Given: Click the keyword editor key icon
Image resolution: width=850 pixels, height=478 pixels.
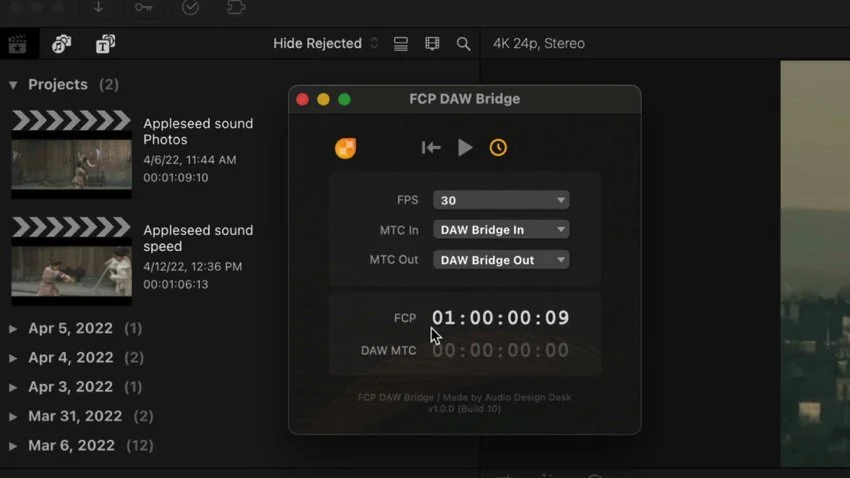Looking at the screenshot, I should [x=143, y=8].
